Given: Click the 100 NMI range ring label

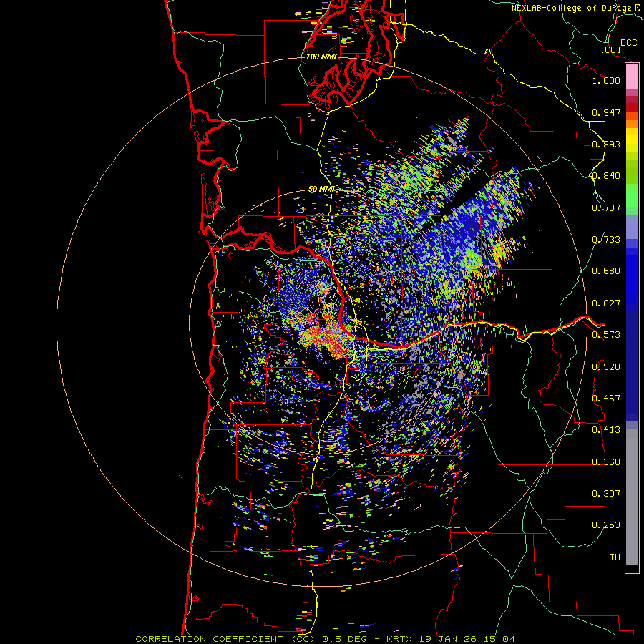Looking at the screenshot, I should click(321, 57).
